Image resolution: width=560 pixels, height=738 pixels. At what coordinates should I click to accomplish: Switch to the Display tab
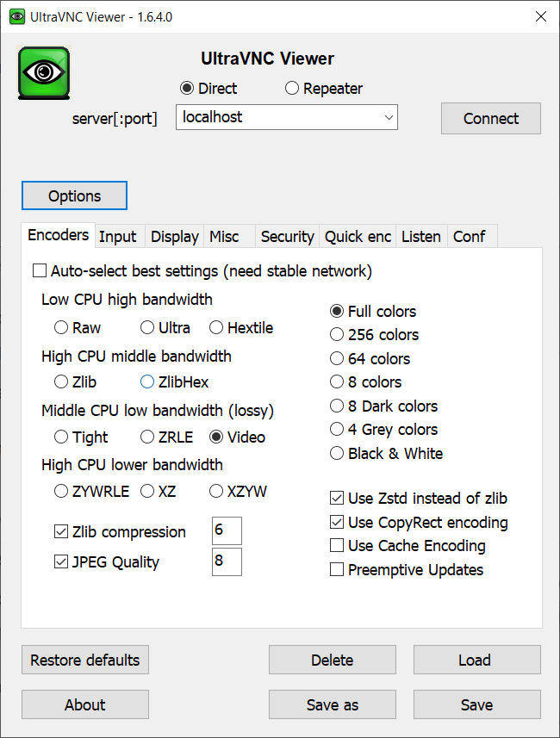175,237
